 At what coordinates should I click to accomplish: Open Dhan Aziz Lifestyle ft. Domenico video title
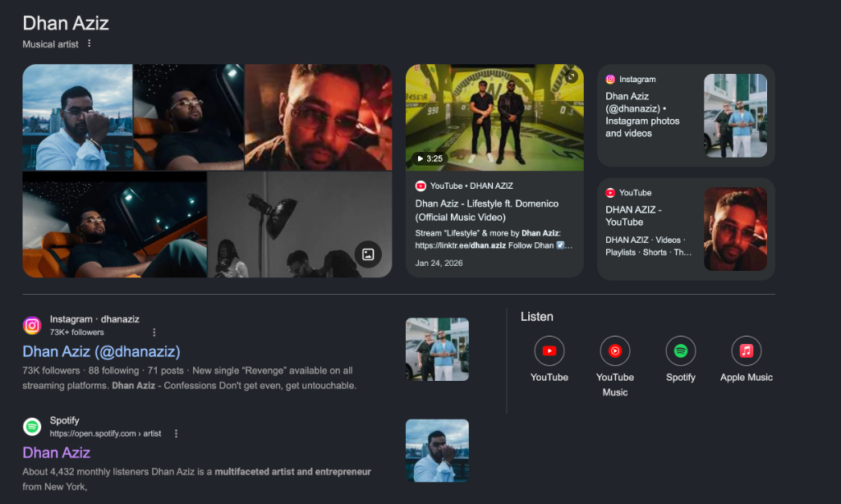coord(486,210)
